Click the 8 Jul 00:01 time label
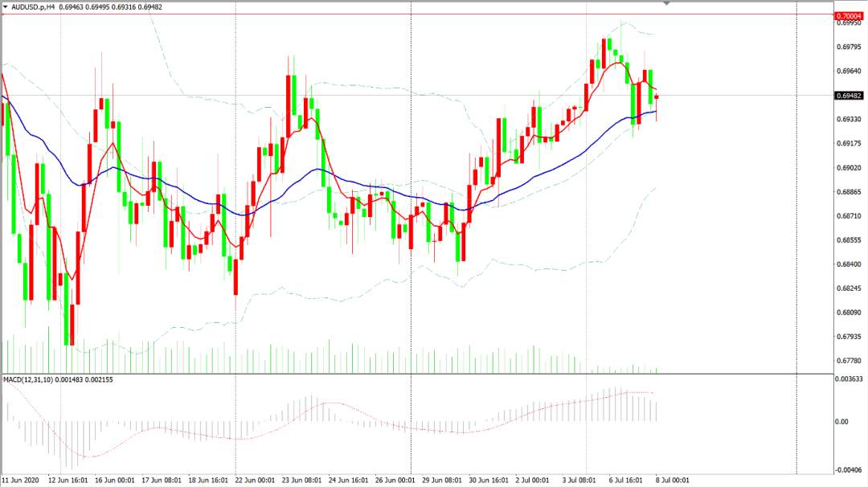This screenshot has height=487, width=868. (673, 481)
